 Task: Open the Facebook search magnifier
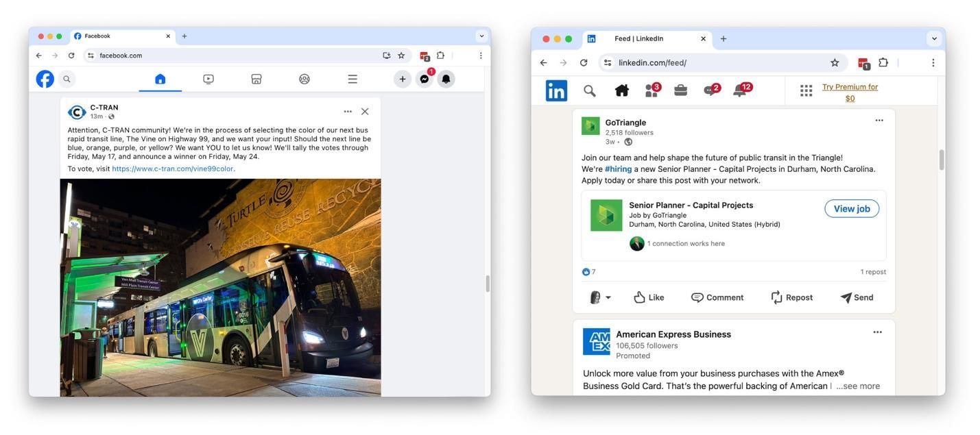[67, 79]
